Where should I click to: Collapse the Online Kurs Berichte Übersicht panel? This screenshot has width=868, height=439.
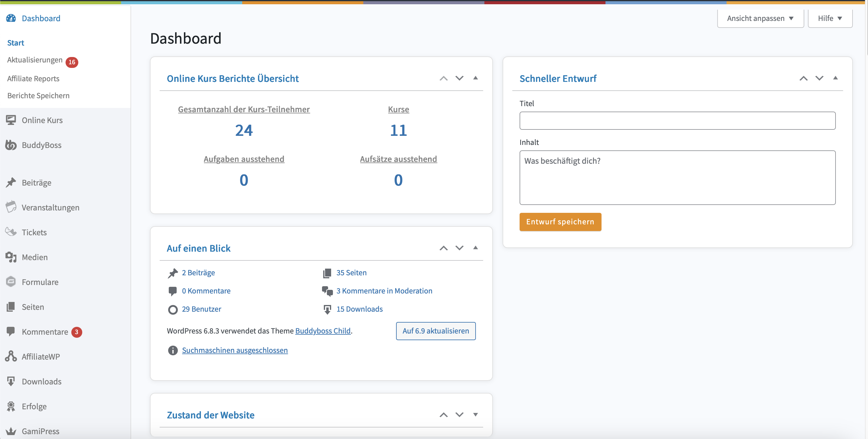click(476, 78)
